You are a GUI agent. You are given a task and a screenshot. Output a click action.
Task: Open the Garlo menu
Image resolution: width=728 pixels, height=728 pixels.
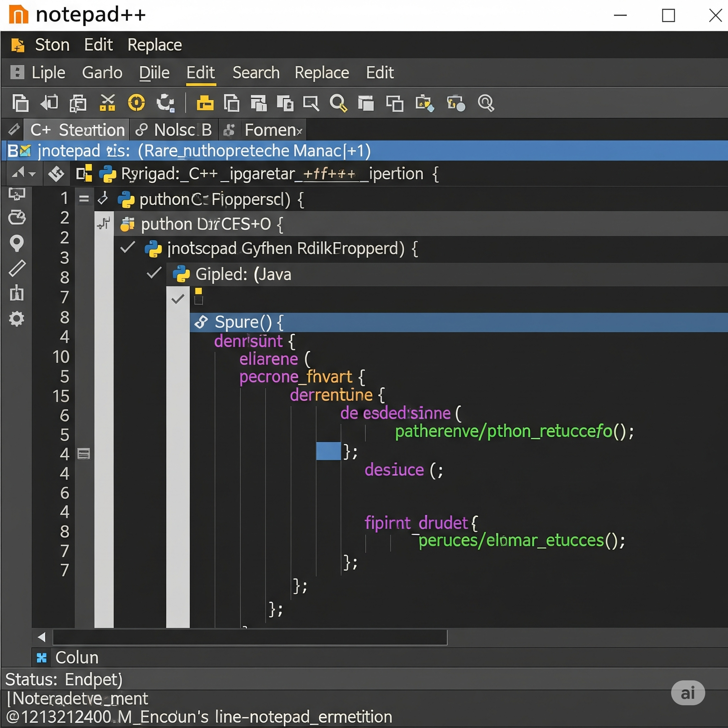tap(102, 73)
